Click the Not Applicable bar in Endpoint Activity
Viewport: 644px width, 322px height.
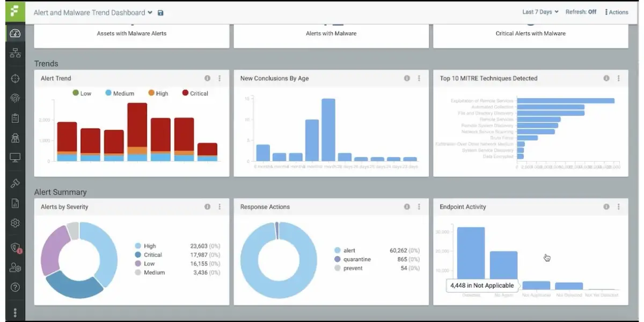(x=536, y=286)
